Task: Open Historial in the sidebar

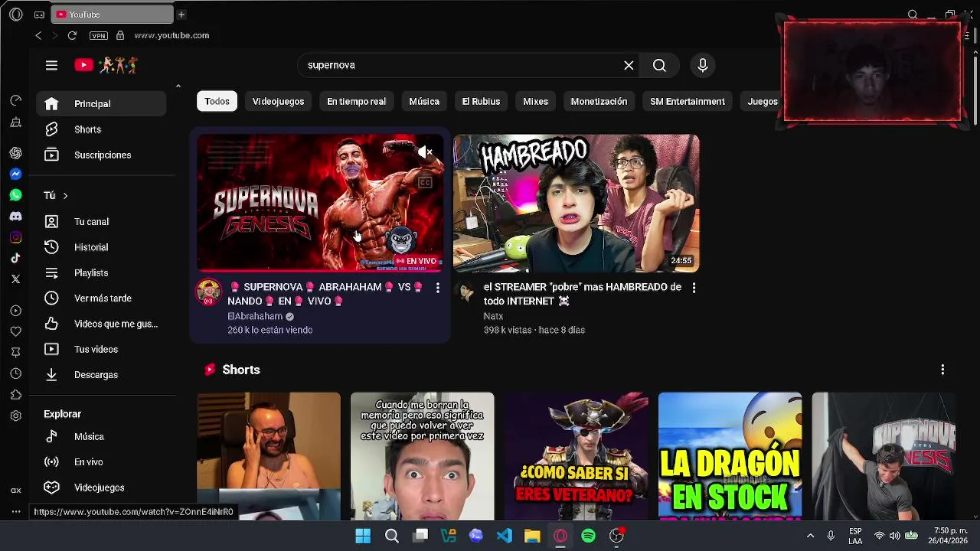Action: [101, 247]
